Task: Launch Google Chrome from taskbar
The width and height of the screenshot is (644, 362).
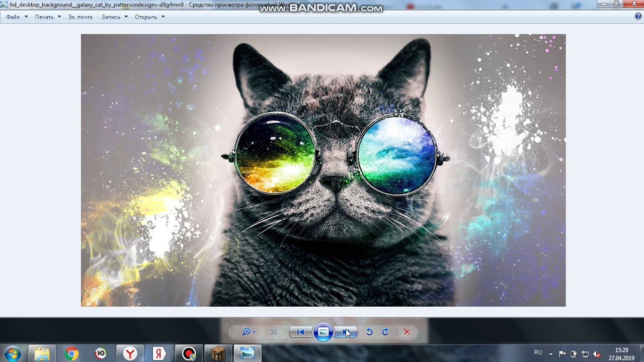Action: click(71, 353)
